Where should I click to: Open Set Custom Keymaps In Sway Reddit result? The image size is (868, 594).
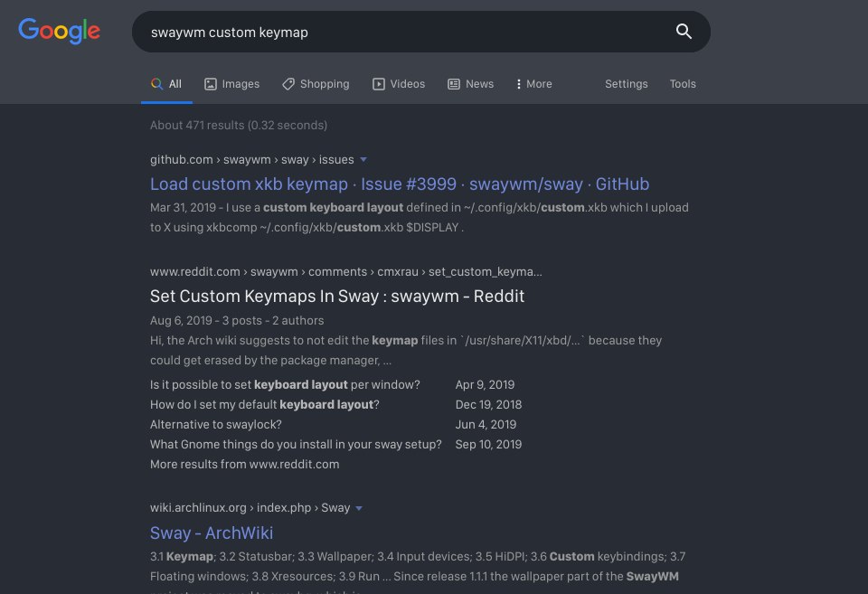pyautogui.click(x=337, y=297)
